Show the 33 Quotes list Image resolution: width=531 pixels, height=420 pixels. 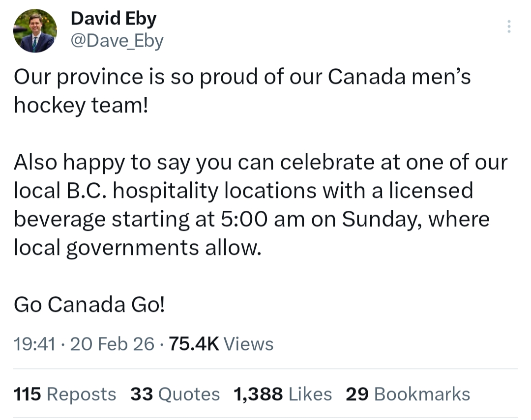click(x=175, y=394)
